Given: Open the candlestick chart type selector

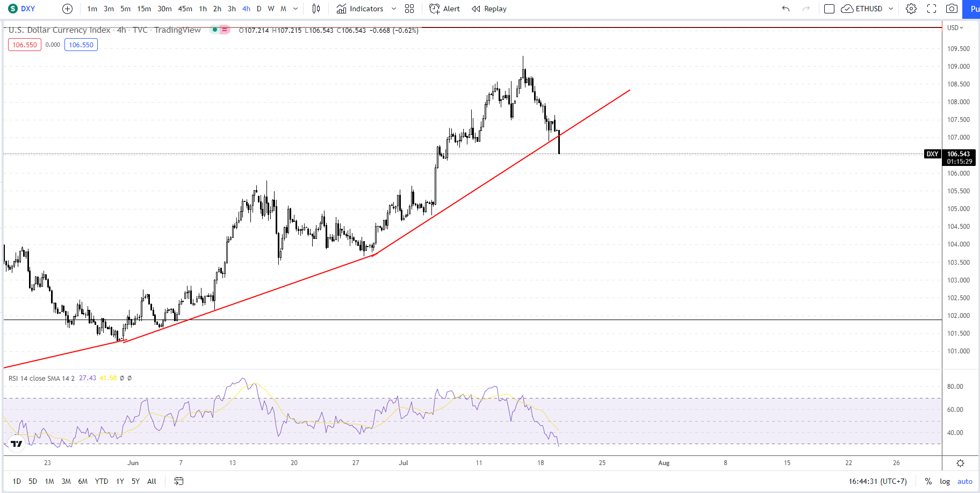Looking at the screenshot, I should [316, 9].
